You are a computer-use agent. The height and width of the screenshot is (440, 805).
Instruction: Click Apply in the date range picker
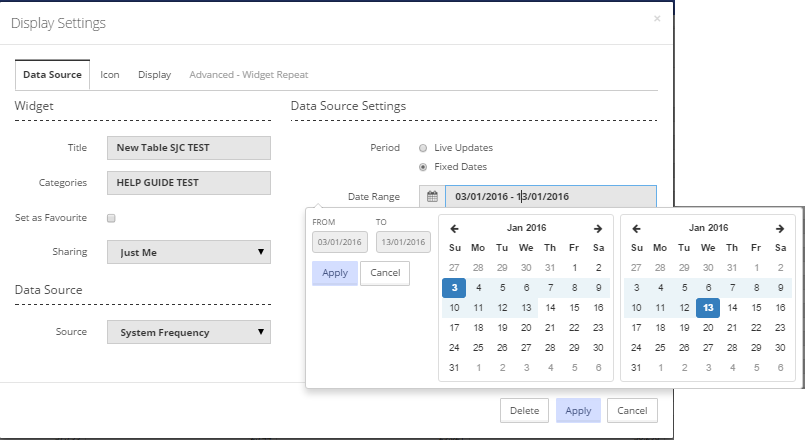tap(334, 273)
